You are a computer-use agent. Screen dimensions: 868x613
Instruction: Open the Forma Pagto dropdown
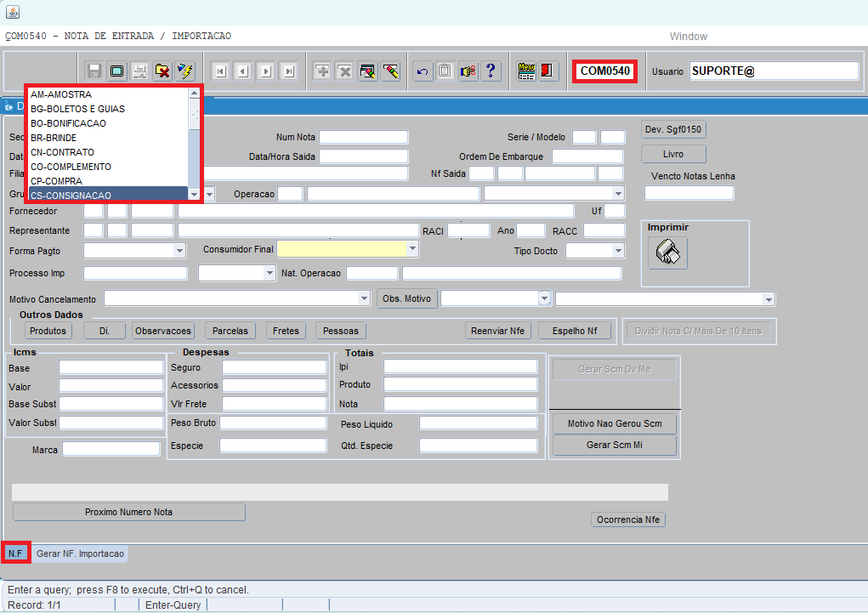coord(179,251)
